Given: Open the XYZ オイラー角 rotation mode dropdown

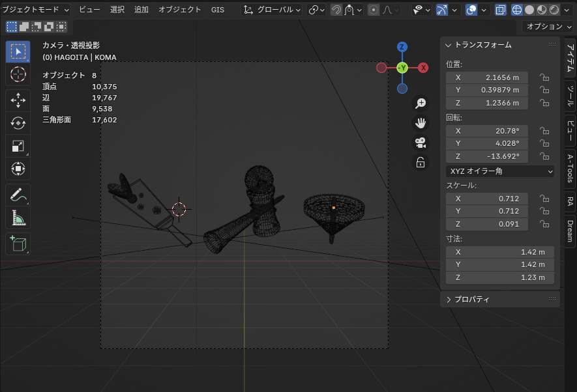Looking at the screenshot, I should pyautogui.click(x=500, y=171).
